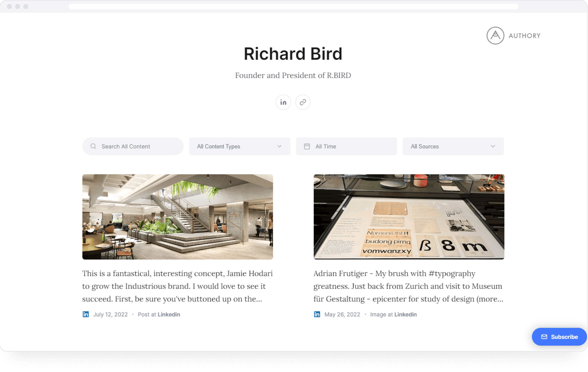
Task: Click the LinkedIn icon on July 12 post
Action: tap(85, 314)
